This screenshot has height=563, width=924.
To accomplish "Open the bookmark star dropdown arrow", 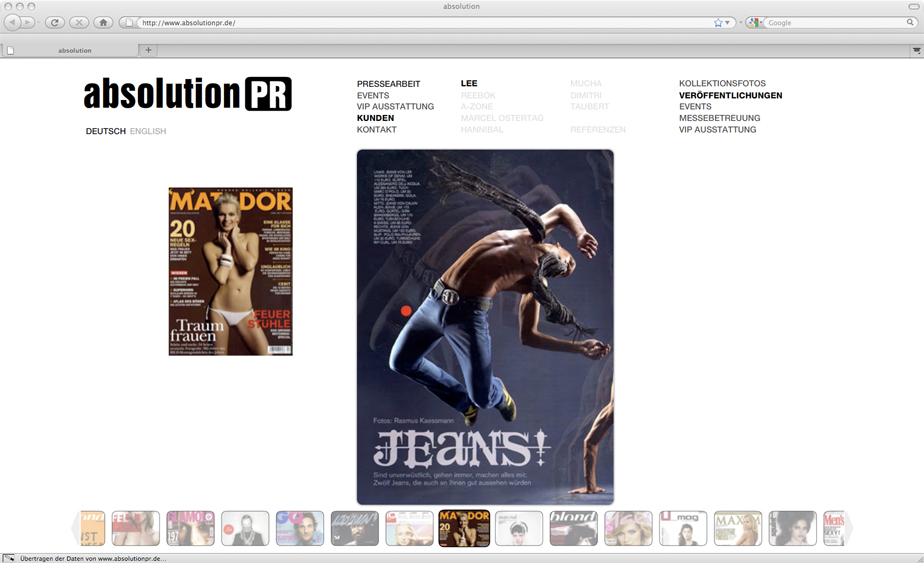I will (x=728, y=22).
